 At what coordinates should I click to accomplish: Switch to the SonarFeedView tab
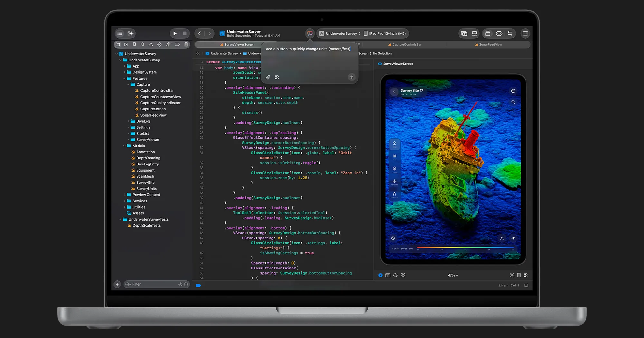click(x=488, y=45)
